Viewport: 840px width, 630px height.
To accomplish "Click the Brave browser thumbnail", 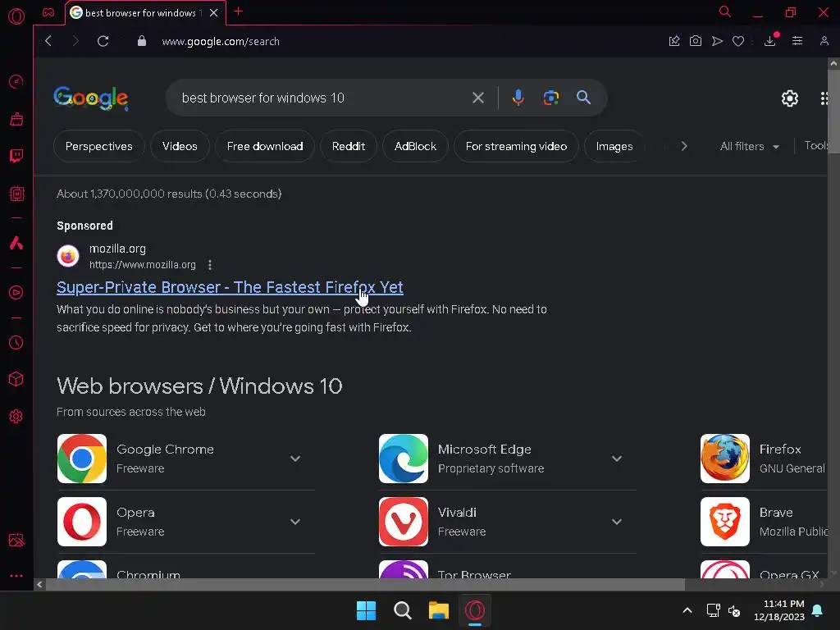I will pos(725,522).
